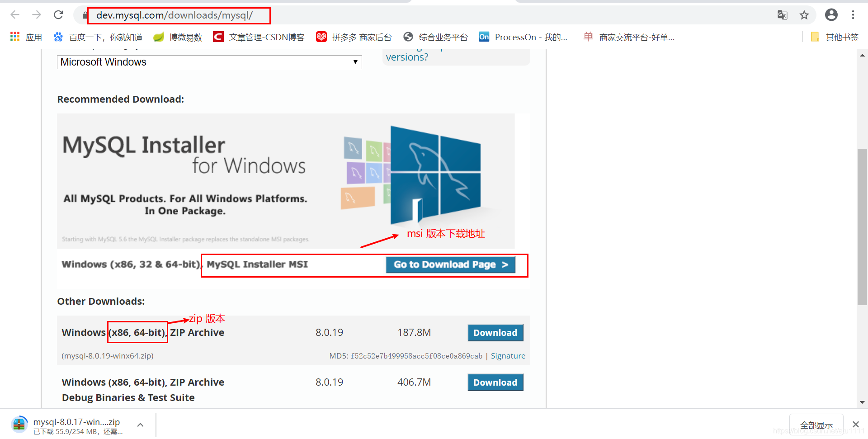Image resolution: width=868 pixels, height=439 pixels.
Task: Click the browser forward arrow
Action: (37, 15)
